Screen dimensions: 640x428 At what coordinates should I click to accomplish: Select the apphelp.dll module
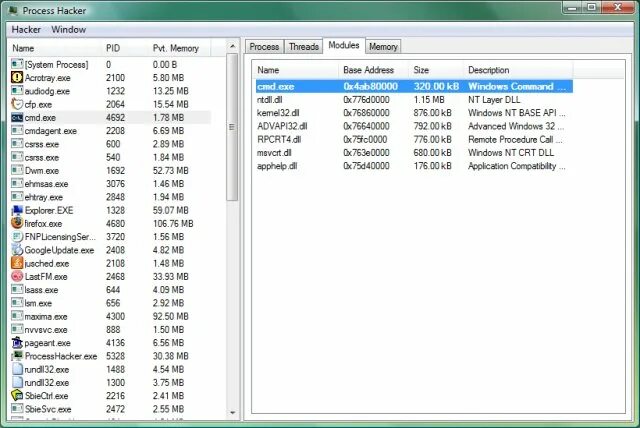[x=277, y=166]
